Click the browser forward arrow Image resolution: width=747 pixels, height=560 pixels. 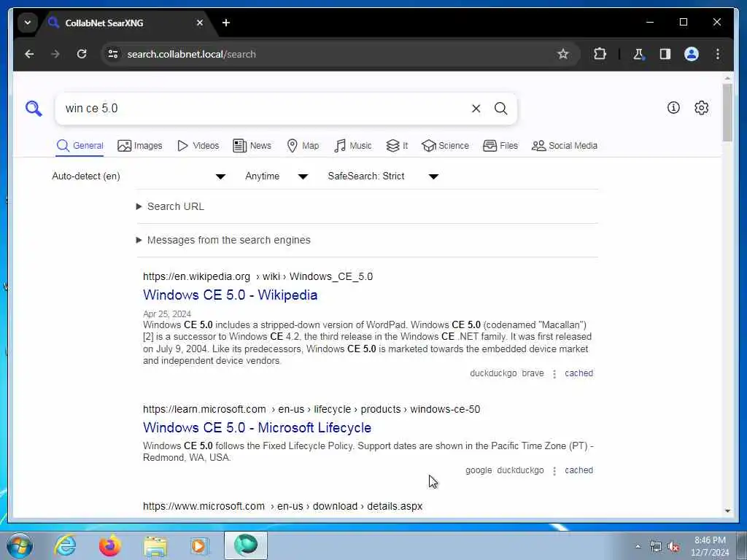pos(55,54)
